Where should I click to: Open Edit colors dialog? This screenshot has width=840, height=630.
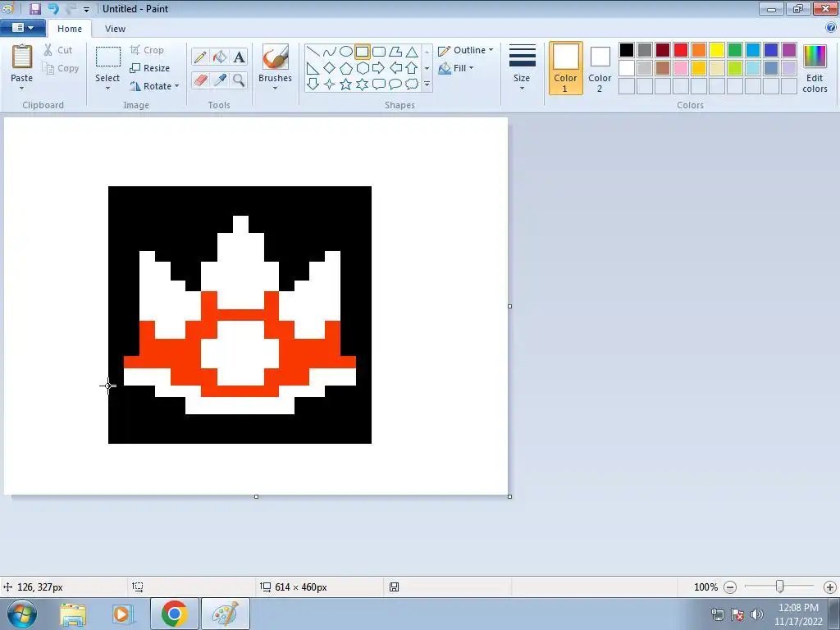point(815,68)
